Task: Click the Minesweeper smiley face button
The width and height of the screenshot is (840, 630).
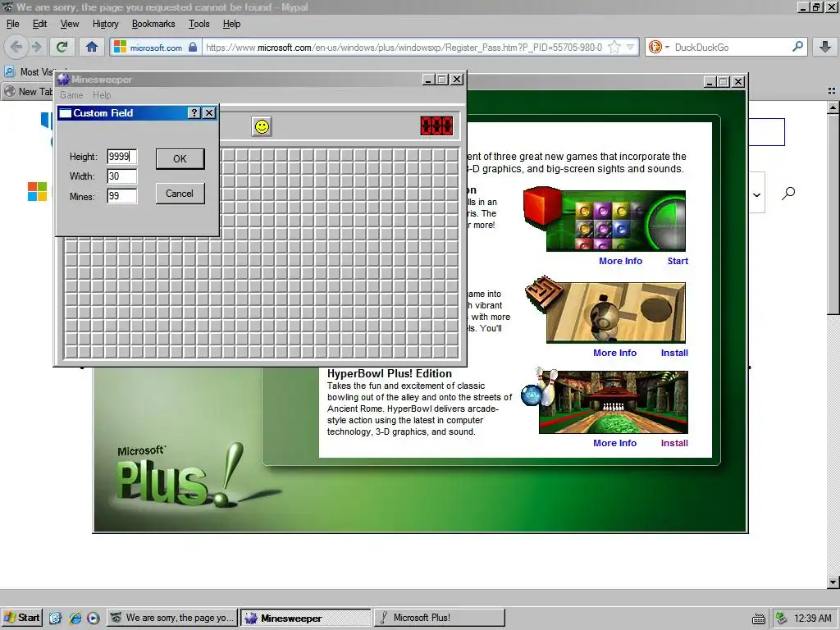Action: coord(262,126)
